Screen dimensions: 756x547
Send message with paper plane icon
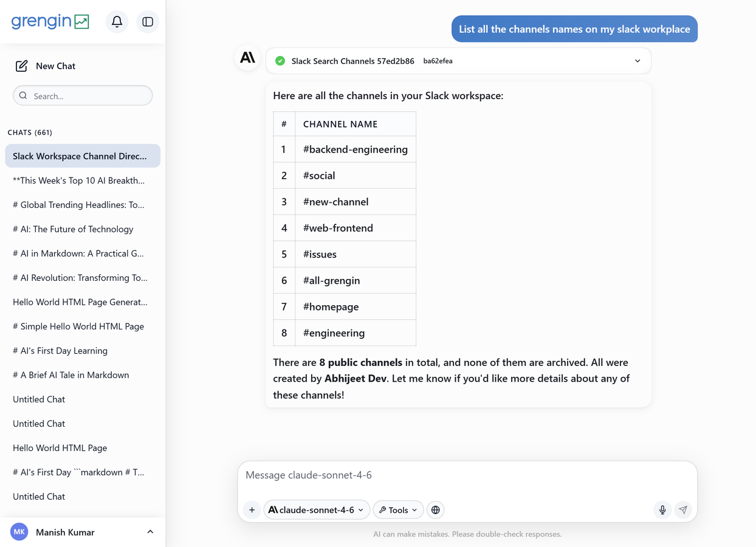(683, 510)
